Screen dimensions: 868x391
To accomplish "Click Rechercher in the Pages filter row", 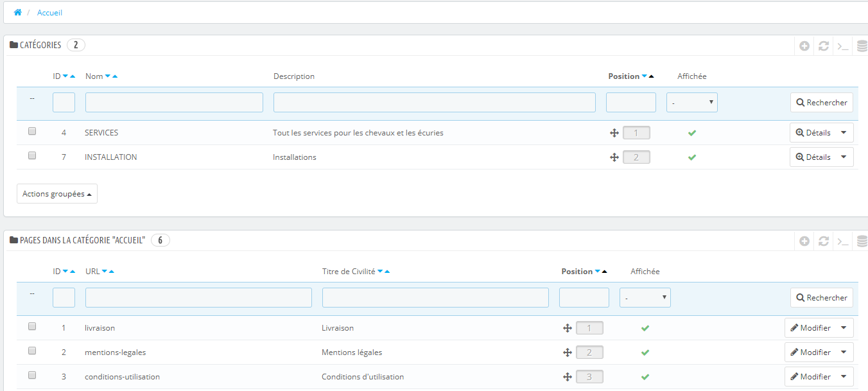I will (822, 298).
